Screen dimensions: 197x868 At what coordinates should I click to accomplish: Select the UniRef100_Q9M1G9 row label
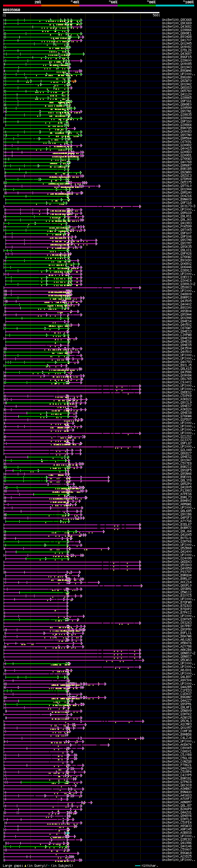pyautogui.click(x=177, y=213)
